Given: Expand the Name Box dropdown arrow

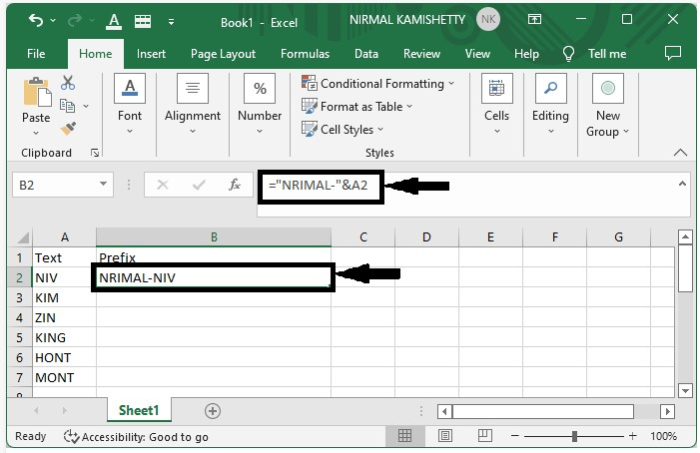Looking at the screenshot, I should coord(105,185).
